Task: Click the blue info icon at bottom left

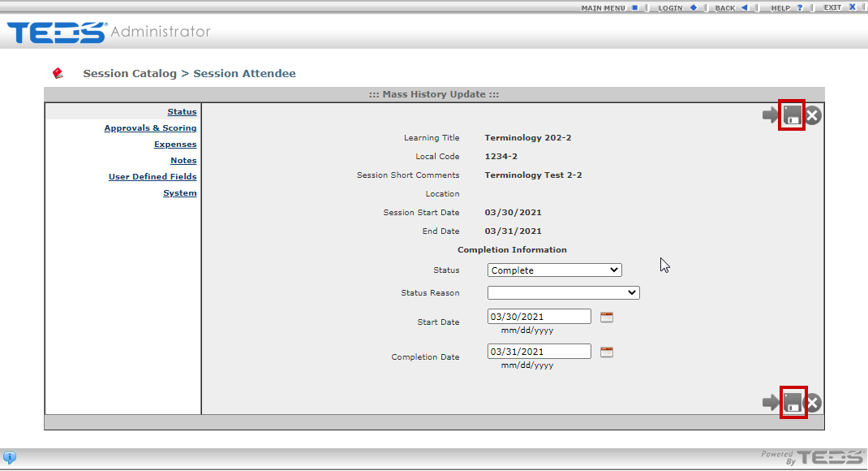Action: (10, 457)
